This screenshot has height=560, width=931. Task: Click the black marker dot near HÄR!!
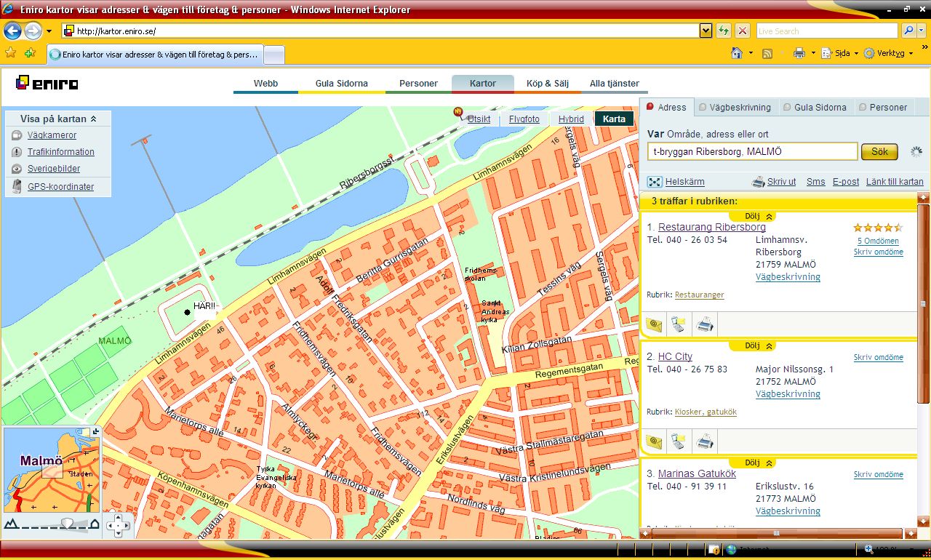[188, 312]
